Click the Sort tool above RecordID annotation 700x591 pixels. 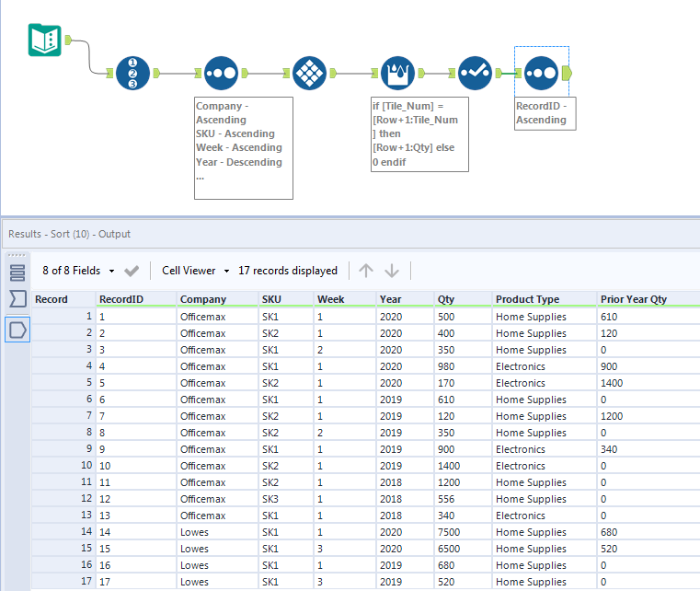[541, 73]
